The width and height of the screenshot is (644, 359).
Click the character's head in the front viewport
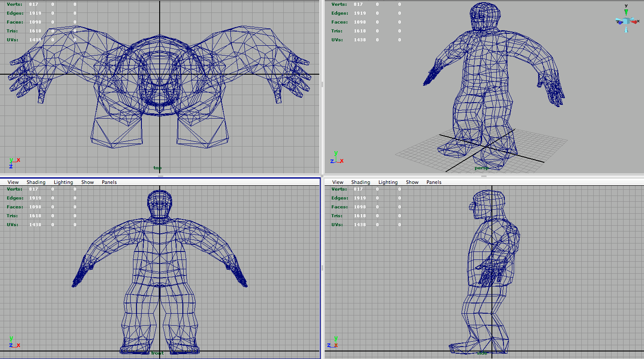(x=159, y=204)
